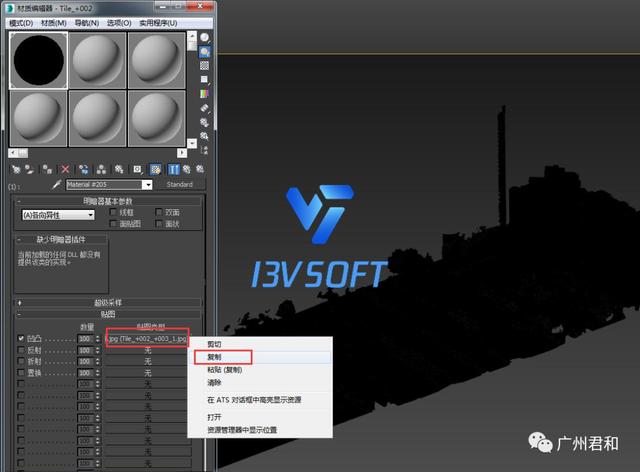Check the 置换 displacement map checkbox
This screenshot has height=472, width=640.
click(21, 372)
